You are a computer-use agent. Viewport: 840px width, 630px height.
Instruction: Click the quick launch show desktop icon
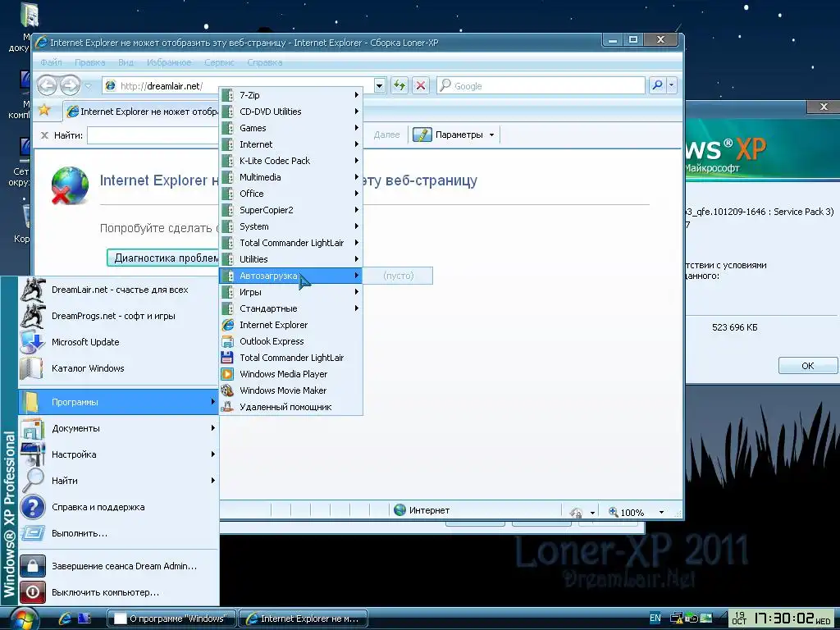[84, 619]
